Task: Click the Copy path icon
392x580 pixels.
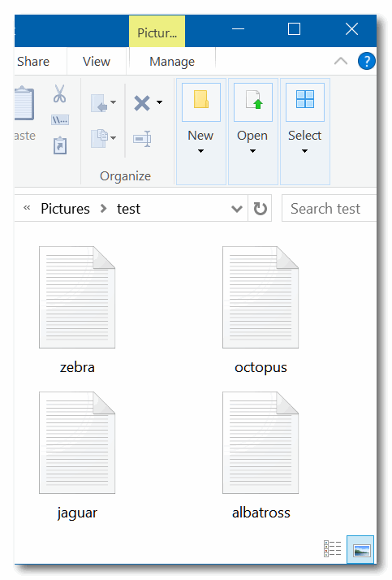Action: point(60,120)
